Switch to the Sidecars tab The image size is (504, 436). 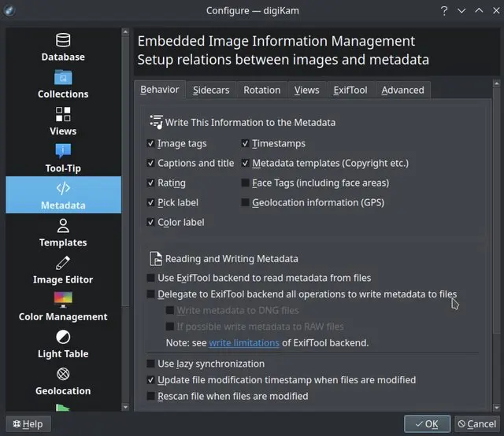pos(211,90)
